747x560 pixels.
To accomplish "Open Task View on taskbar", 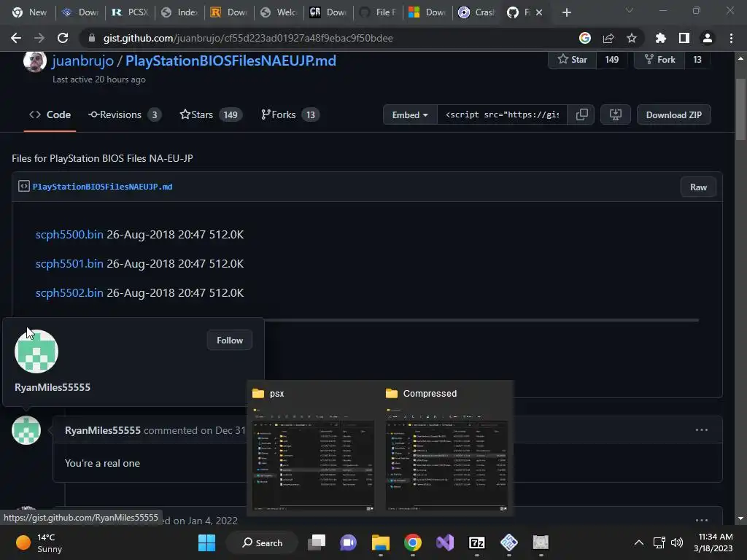I will click(x=317, y=542).
